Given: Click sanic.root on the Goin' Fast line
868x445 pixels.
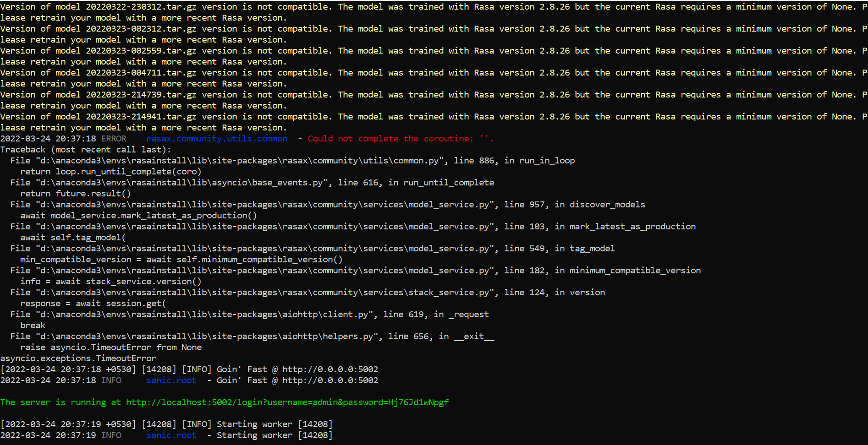Looking at the screenshot, I should tap(171, 380).
